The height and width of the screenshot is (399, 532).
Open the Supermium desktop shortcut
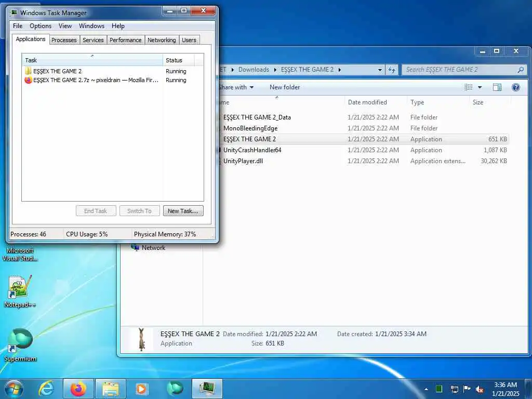point(20,345)
